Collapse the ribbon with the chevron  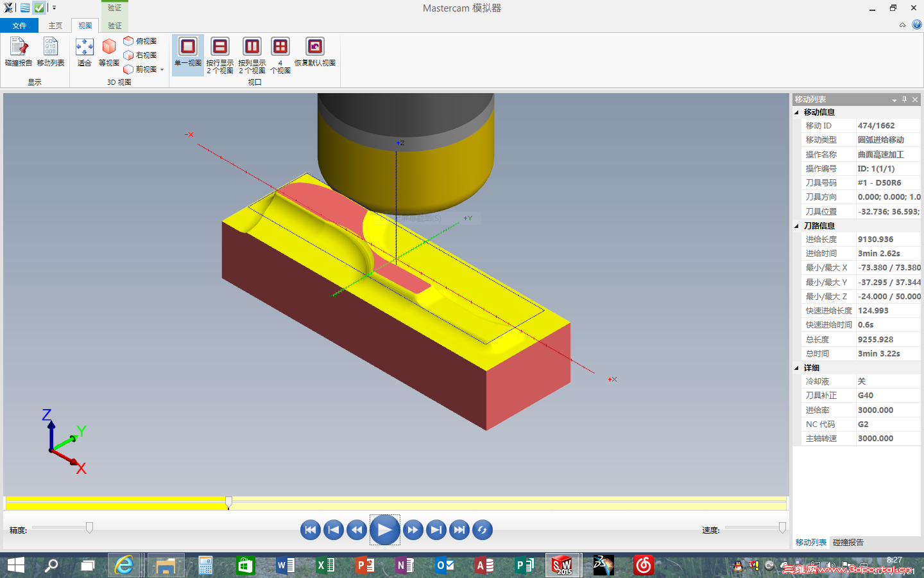coord(902,25)
